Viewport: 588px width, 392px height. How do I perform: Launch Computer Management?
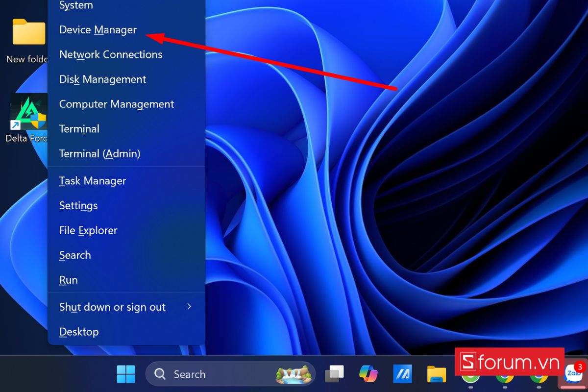pyautogui.click(x=126, y=104)
